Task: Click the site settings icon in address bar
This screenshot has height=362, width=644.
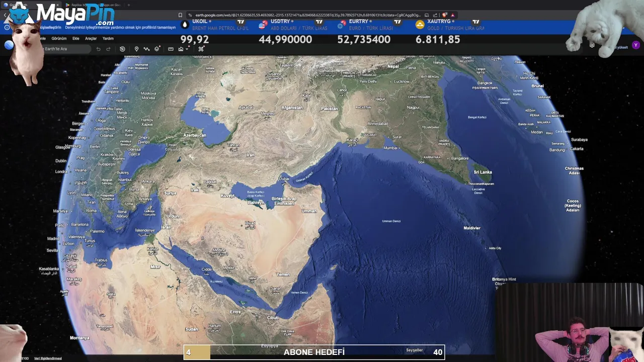Action: 190,15
